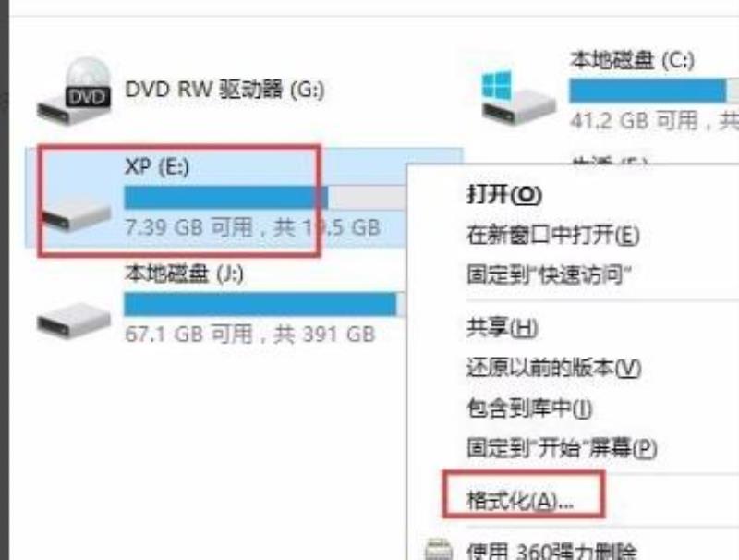
Task: Select 在新窗口中打开(E) menu entry
Action: pyautogui.click(x=552, y=235)
